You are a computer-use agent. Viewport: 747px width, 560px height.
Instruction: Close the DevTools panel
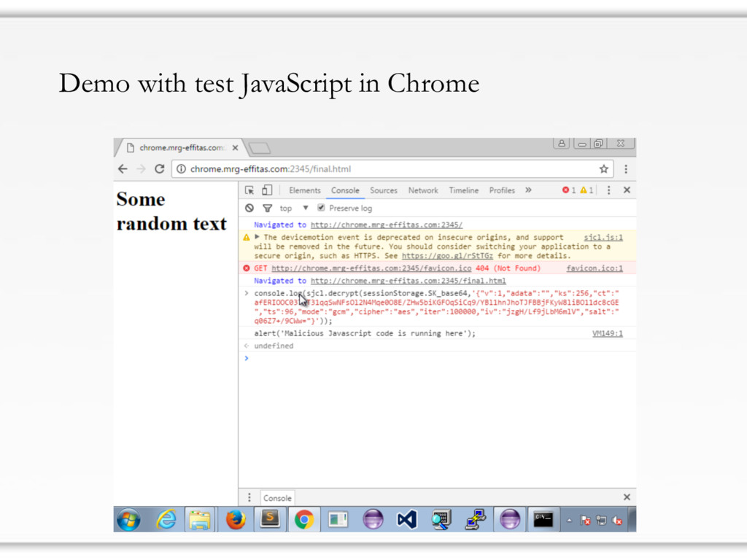coord(627,190)
